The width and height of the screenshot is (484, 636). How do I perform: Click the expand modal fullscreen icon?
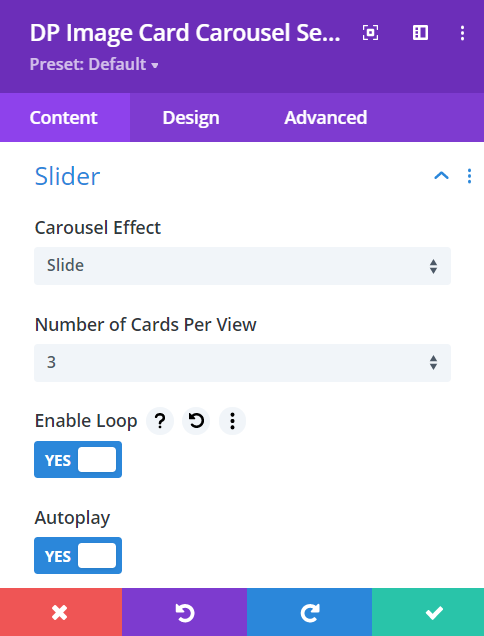coord(370,33)
